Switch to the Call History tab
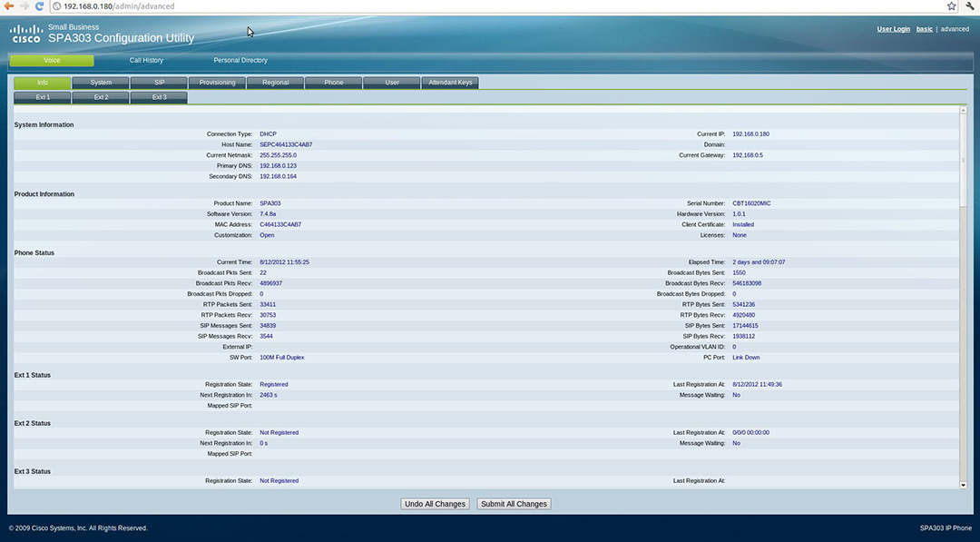The image size is (980, 542). (x=146, y=61)
